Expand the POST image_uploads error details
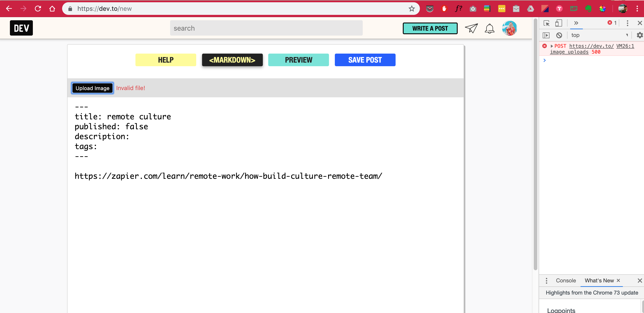 (x=552, y=46)
